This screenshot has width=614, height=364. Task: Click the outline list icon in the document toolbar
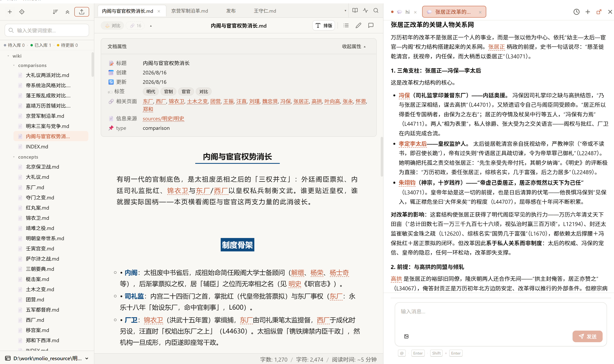pyautogui.click(x=346, y=26)
